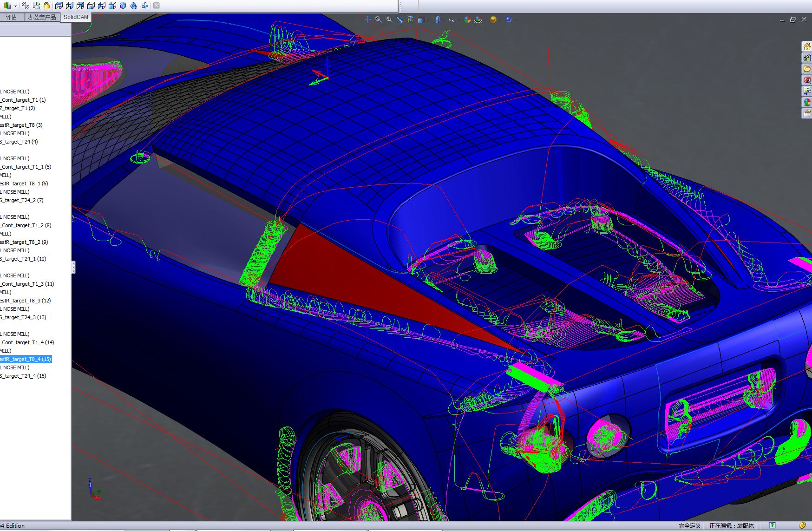Viewport: 812px width, 531px height.
Task: Click the blue spiral shell view icon
Action: 134,6
